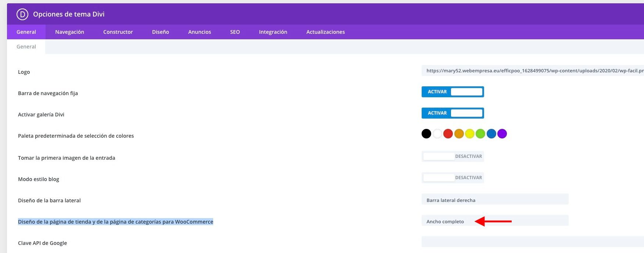Open the Constructor tab
Image resolution: width=644 pixels, height=253 pixels.
118,32
